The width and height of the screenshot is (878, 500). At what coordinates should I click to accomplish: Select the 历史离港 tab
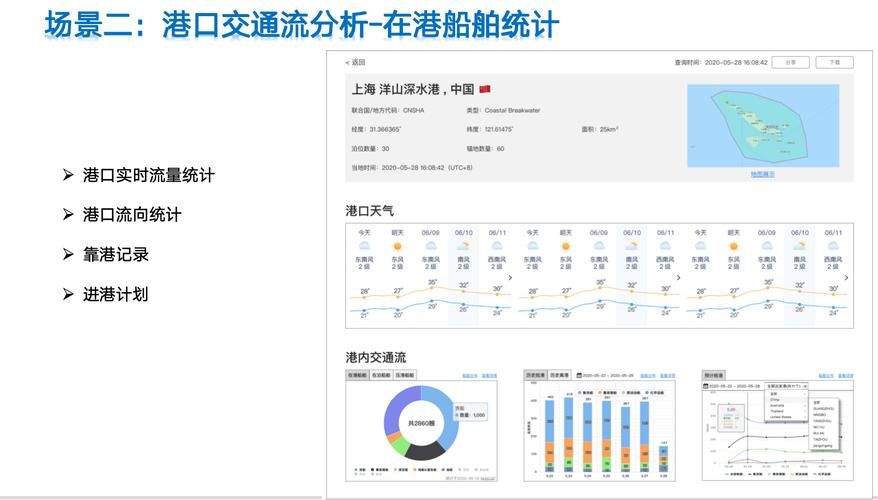[x=559, y=375]
